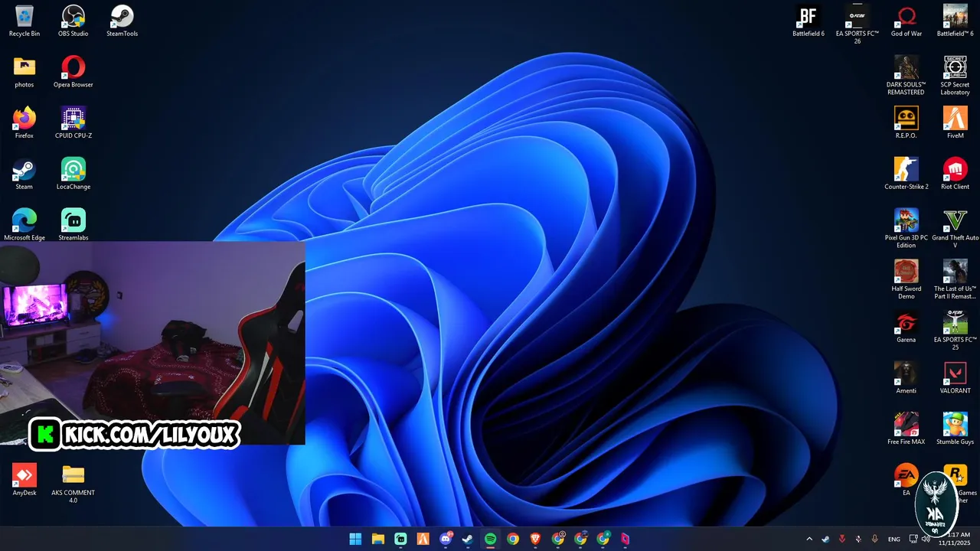This screenshot has height=551, width=980.
Task: Launch Steam from the desktop shortcut
Action: (x=24, y=174)
